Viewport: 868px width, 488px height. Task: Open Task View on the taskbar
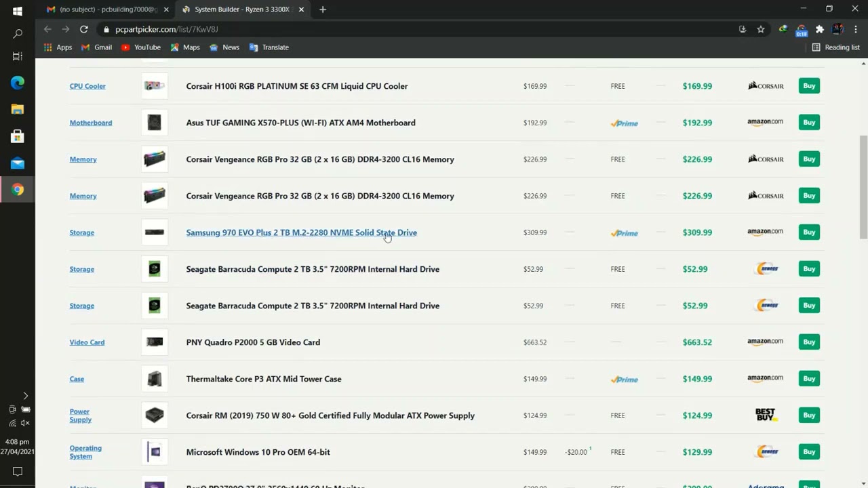click(18, 56)
